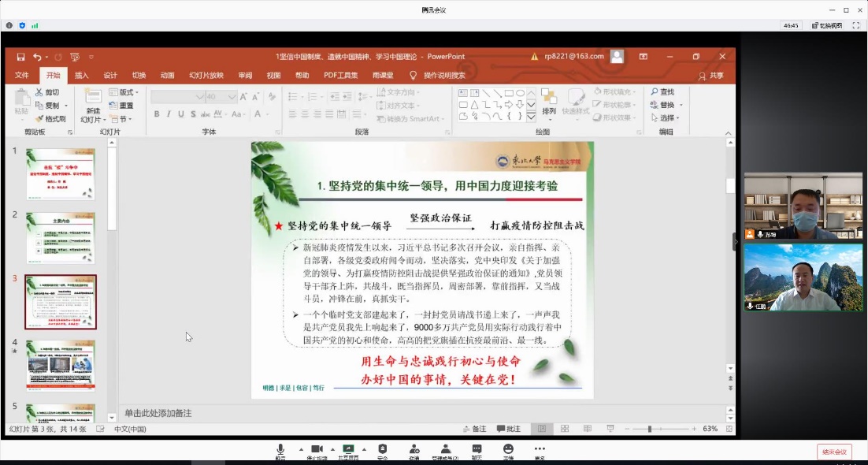Open the 插入 ribbon tab
868x465 pixels.
pos(82,76)
